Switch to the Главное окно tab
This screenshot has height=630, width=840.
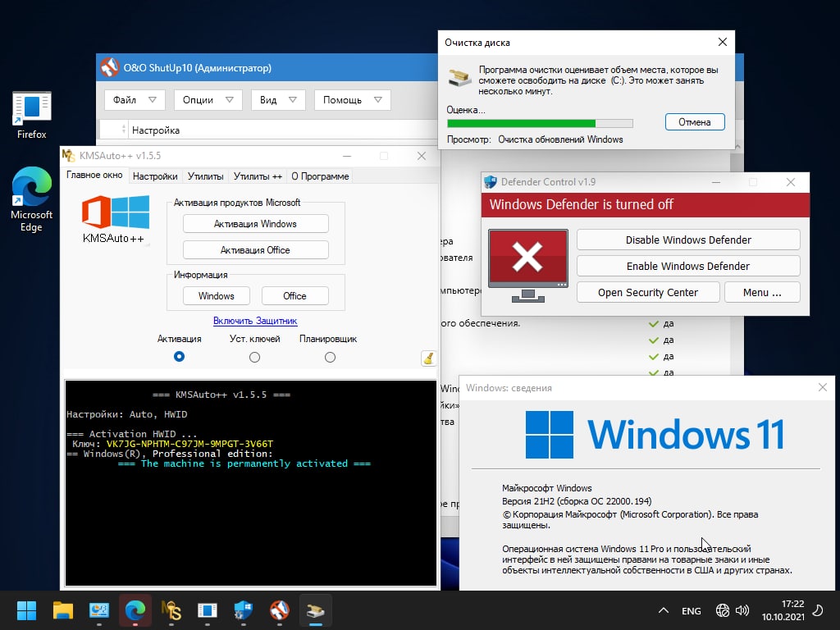click(x=94, y=176)
